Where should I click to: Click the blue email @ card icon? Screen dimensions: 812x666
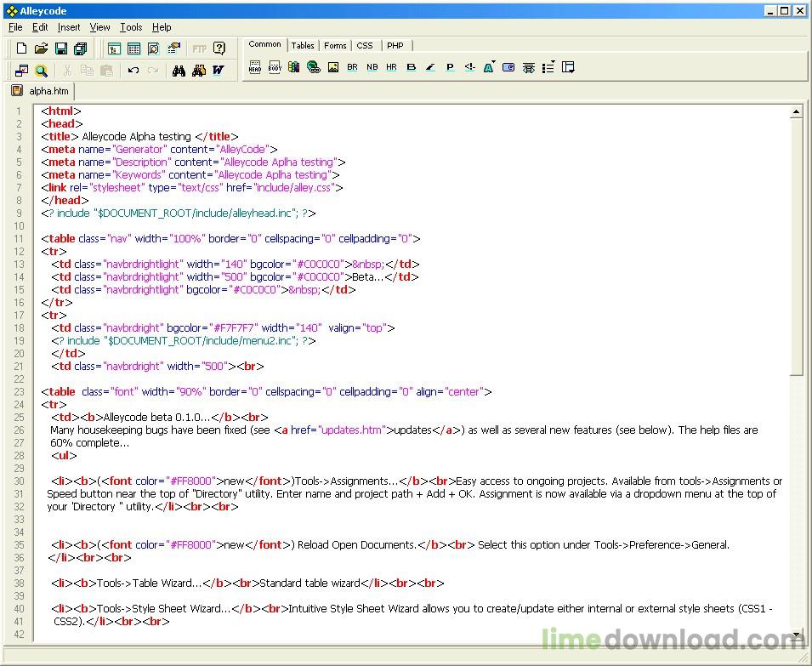(508, 67)
